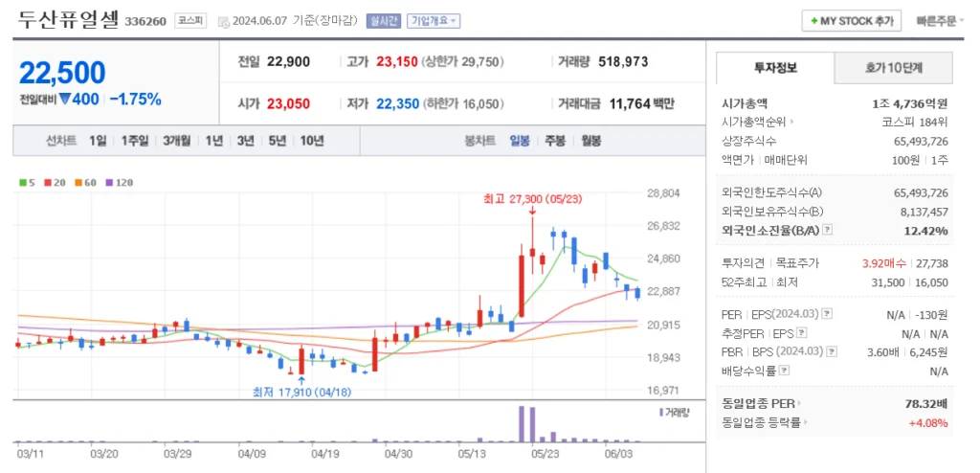
Task: Select 1일 line chart period
Action: (x=98, y=141)
